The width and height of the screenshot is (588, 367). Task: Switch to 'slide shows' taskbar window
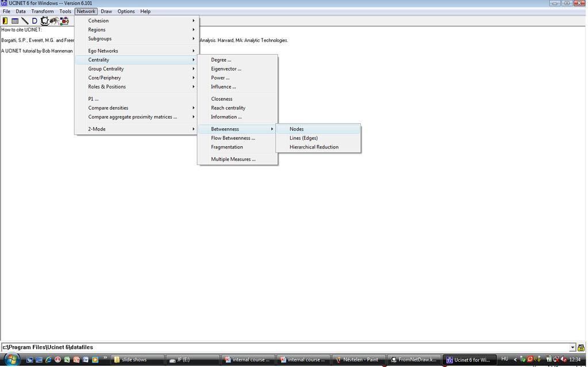pyautogui.click(x=137, y=360)
